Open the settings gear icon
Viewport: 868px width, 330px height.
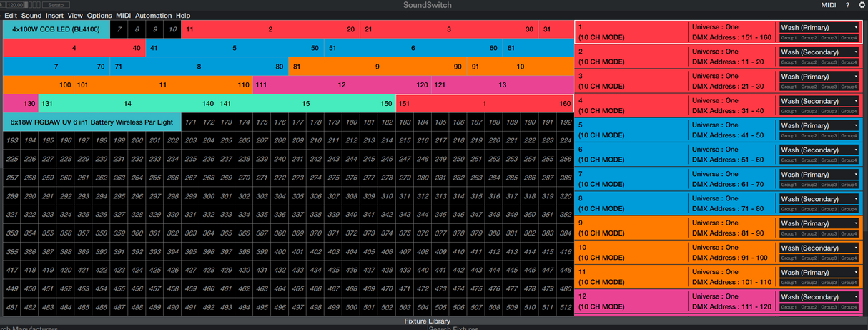(862, 5)
